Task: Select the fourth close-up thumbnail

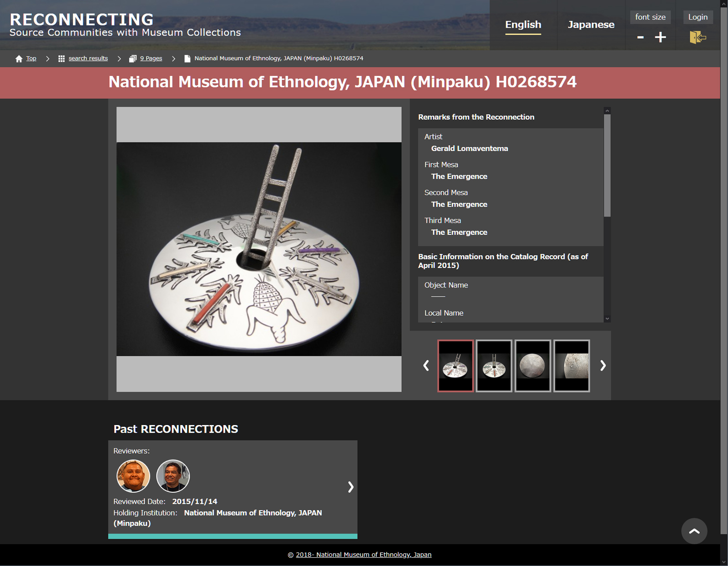Action: [x=571, y=366]
